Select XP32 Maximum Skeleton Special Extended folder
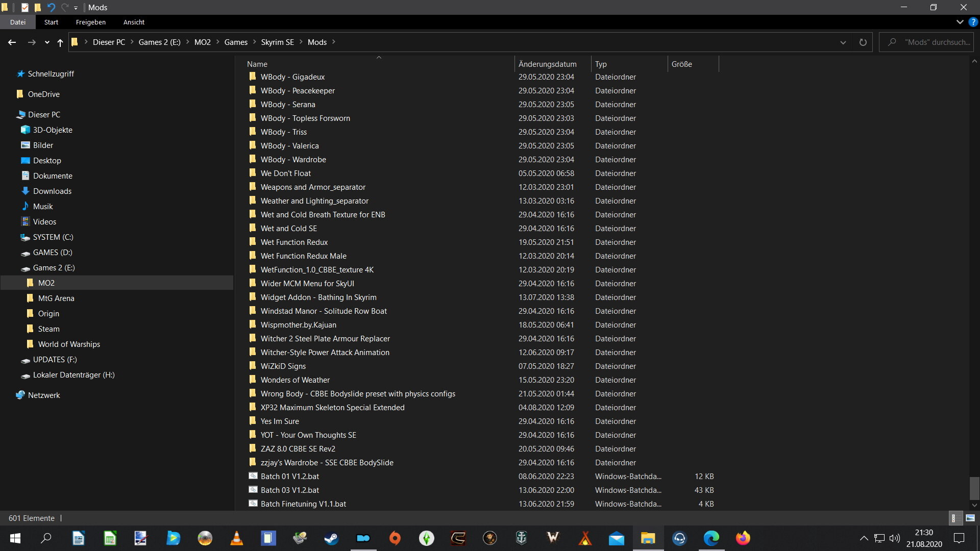 coord(332,407)
